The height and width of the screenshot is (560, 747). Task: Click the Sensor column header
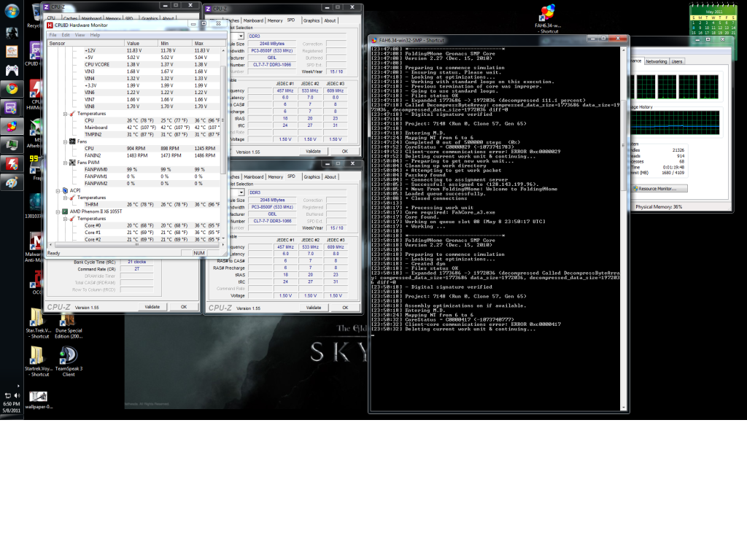[86, 43]
